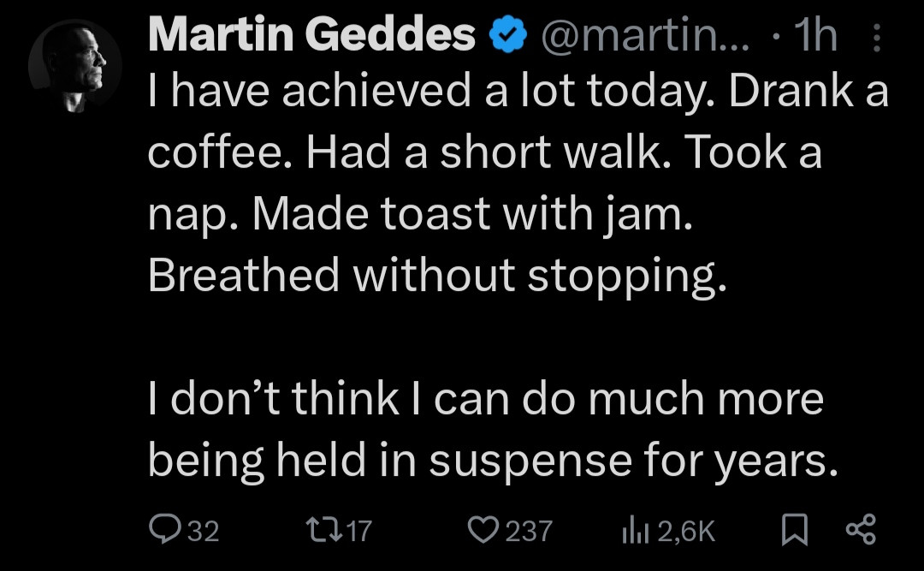
Task: Open view analytics bar-chart icon
Action: 633,531
